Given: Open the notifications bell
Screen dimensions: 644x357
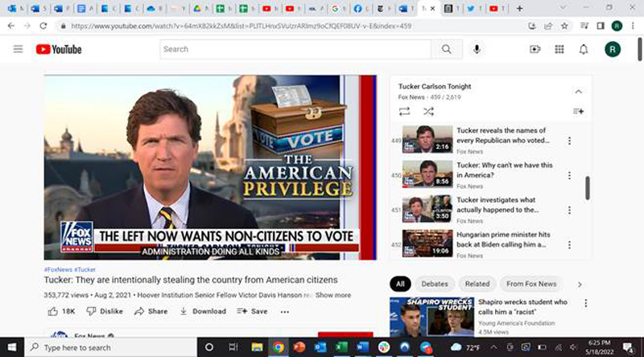Looking at the screenshot, I should (x=583, y=49).
